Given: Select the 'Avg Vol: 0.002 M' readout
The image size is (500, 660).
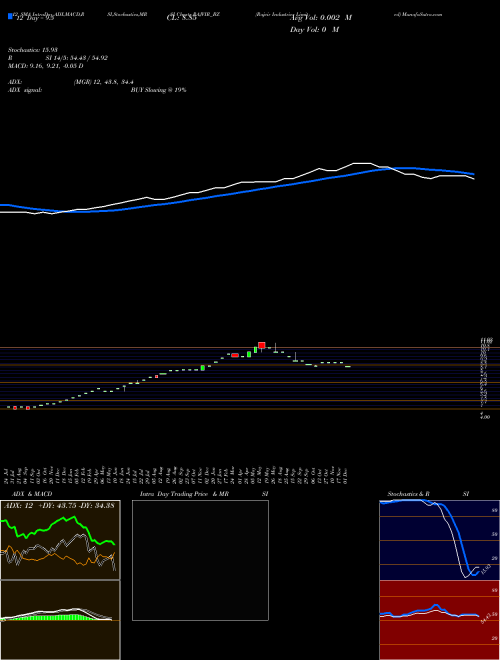Looking at the screenshot, I should pos(320,18).
